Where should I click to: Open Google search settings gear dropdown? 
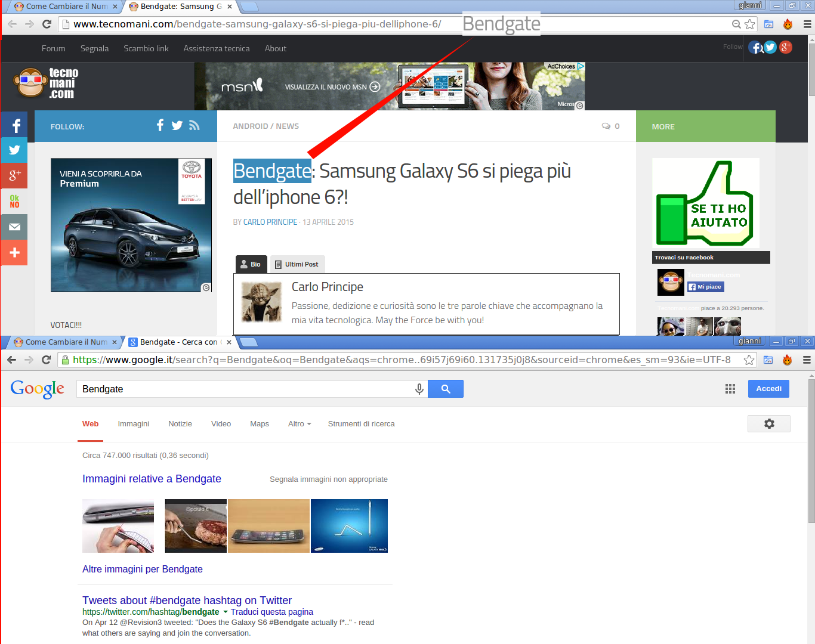click(x=769, y=423)
